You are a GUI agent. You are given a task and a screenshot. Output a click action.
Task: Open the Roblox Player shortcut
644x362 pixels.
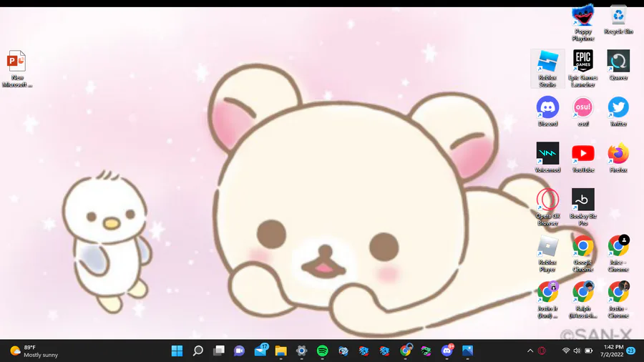click(547, 254)
